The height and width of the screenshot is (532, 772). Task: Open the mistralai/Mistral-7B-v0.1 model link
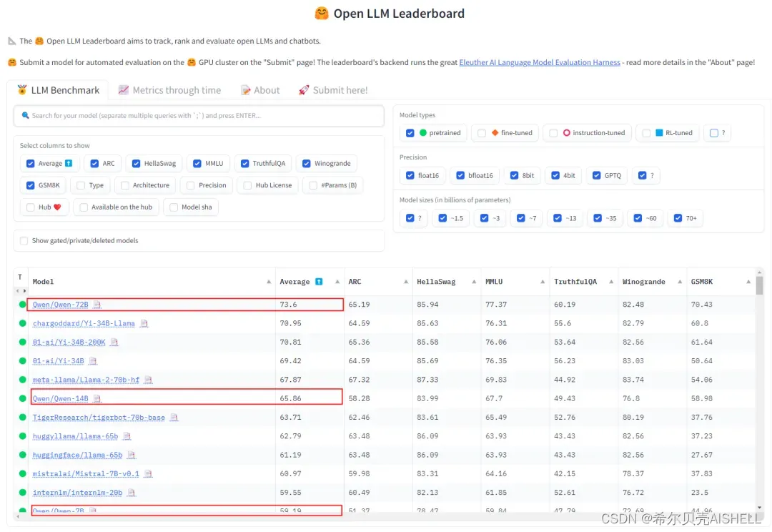click(86, 474)
